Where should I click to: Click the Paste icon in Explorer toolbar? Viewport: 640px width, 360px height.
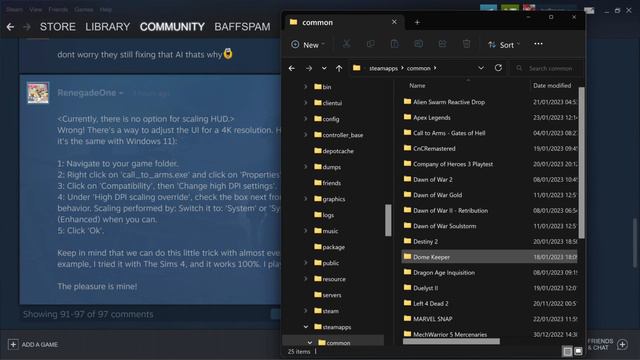coord(394,44)
